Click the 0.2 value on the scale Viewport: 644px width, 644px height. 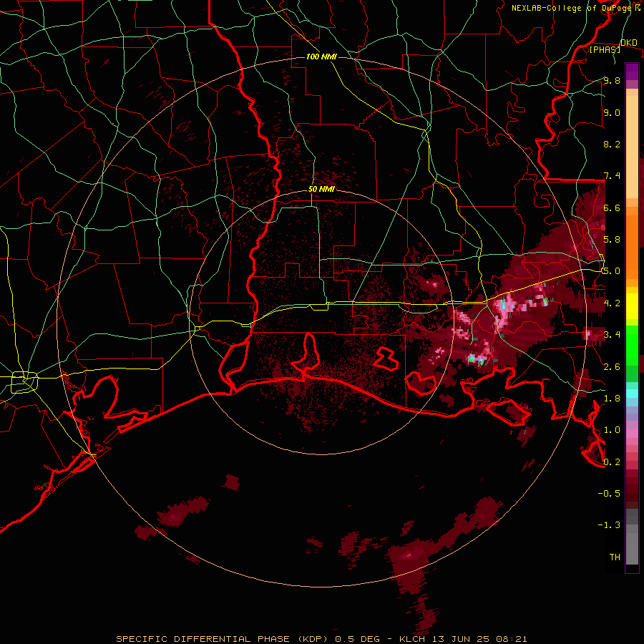(612, 462)
